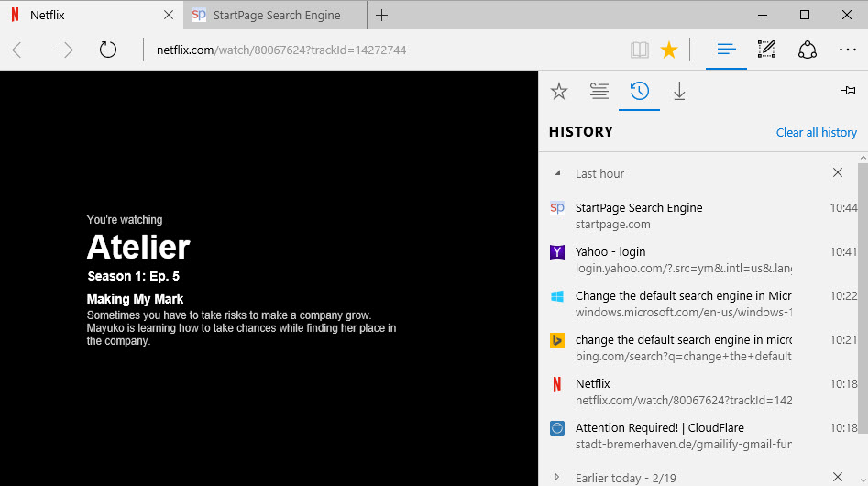Switch to Favorites tab in hub
Screen dimensions: 868x486
point(558,91)
